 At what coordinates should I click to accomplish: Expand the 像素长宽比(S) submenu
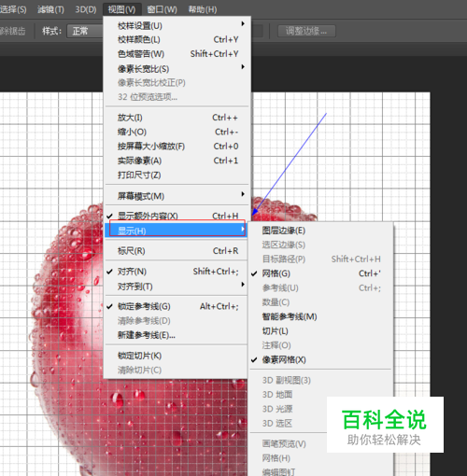(177, 68)
